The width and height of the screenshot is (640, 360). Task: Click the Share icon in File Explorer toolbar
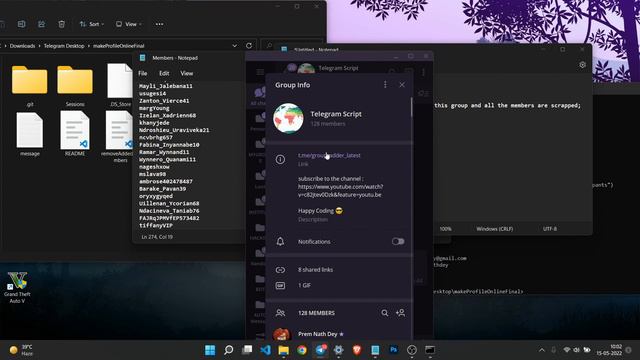[41, 24]
